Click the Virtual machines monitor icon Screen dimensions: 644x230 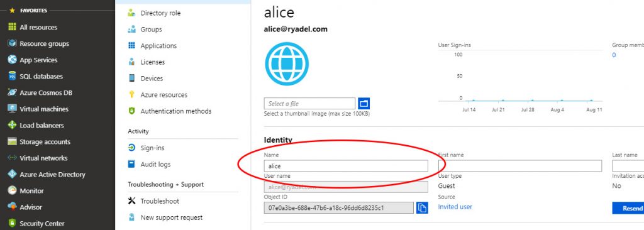pyautogui.click(x=13, y=109)
